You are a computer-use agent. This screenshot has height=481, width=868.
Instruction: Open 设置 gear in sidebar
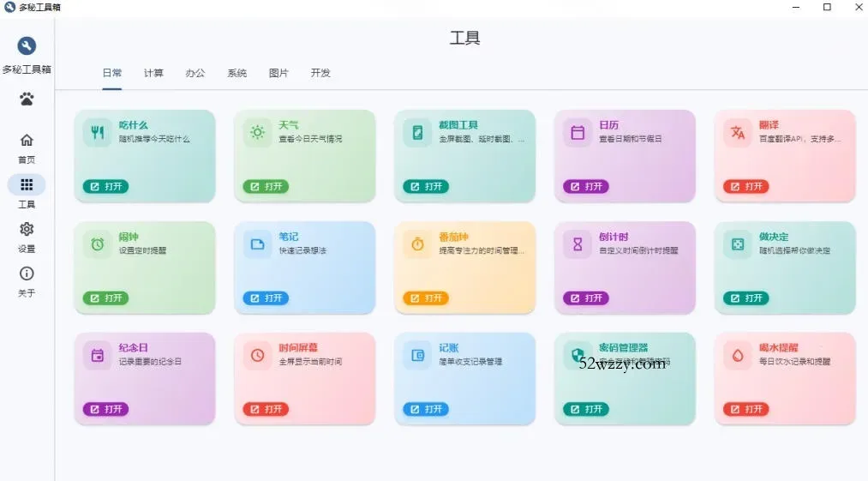pyautogui.click(x=27, y=237)
